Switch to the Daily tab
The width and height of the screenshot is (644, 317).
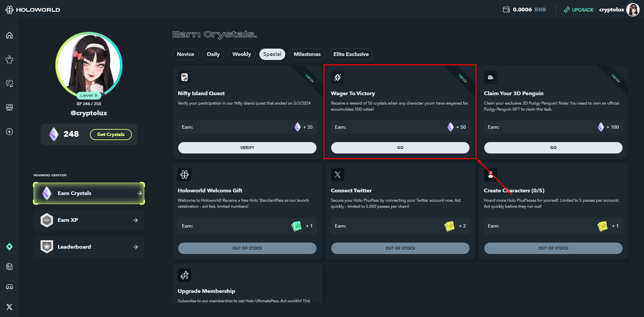[x=213, y=54]
